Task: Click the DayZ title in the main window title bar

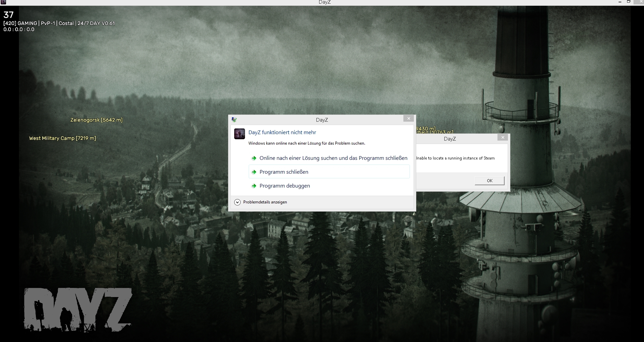Action: [325, 2]
